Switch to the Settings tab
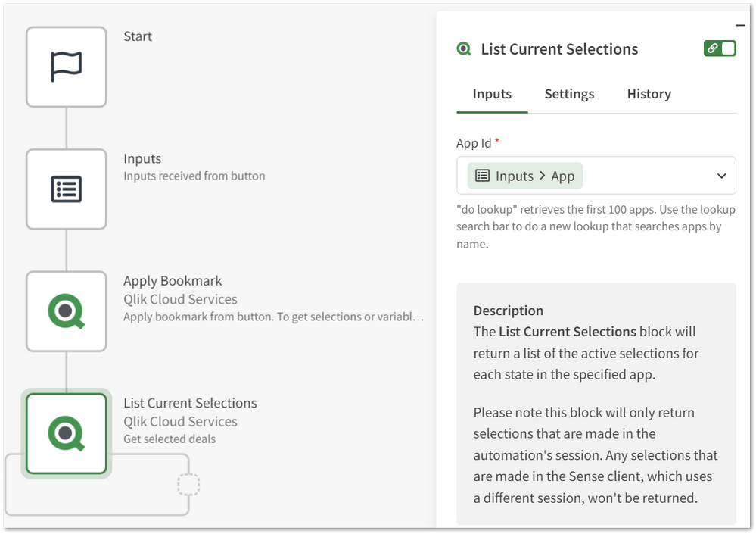 (569, 93)
